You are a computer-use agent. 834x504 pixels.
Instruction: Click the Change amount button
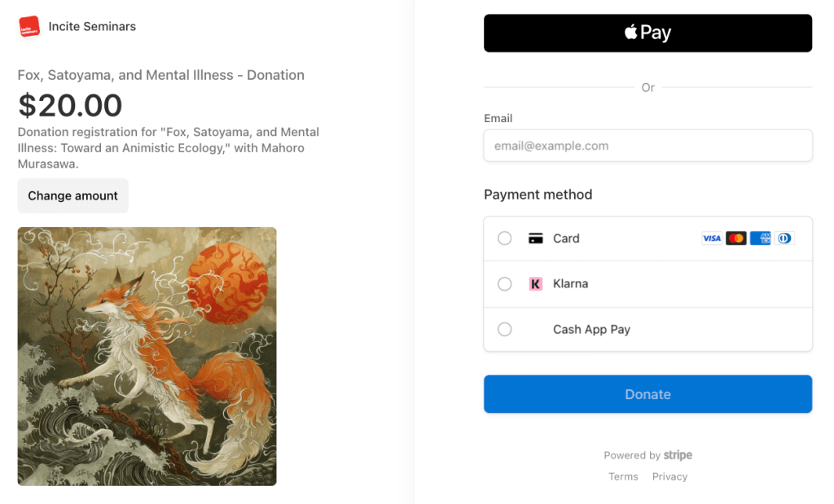point(73,196)
